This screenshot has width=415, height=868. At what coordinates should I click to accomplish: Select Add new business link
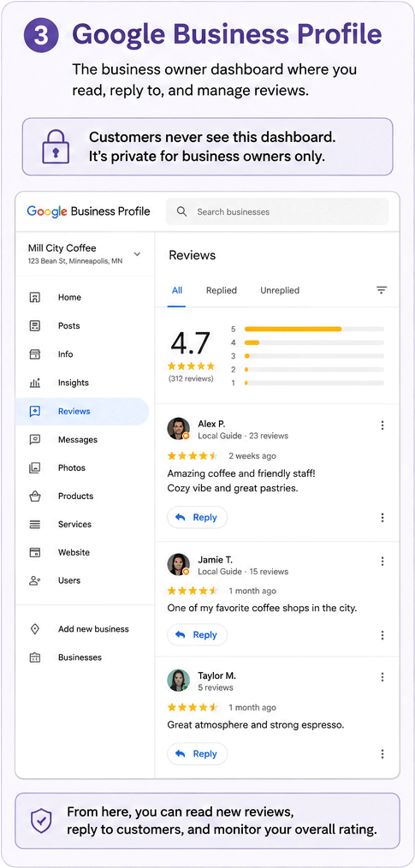93,629
